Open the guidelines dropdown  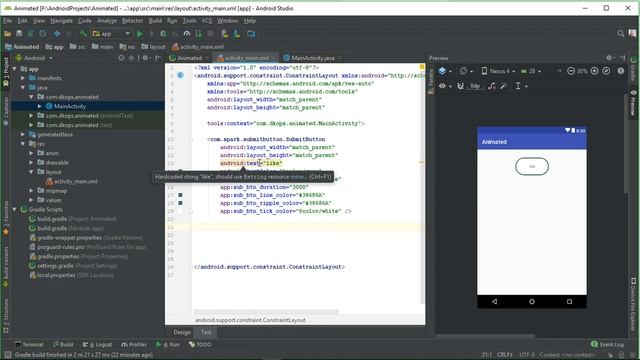521,86
